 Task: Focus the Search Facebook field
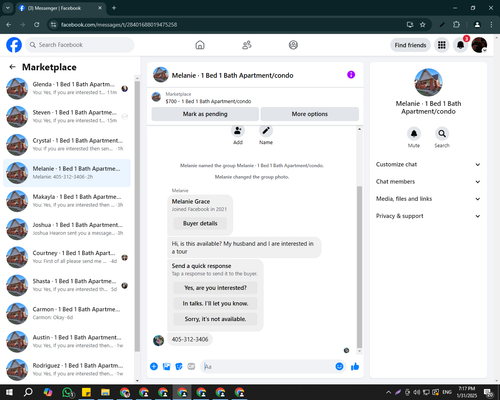pyautogui.click(x=80, y=45)
